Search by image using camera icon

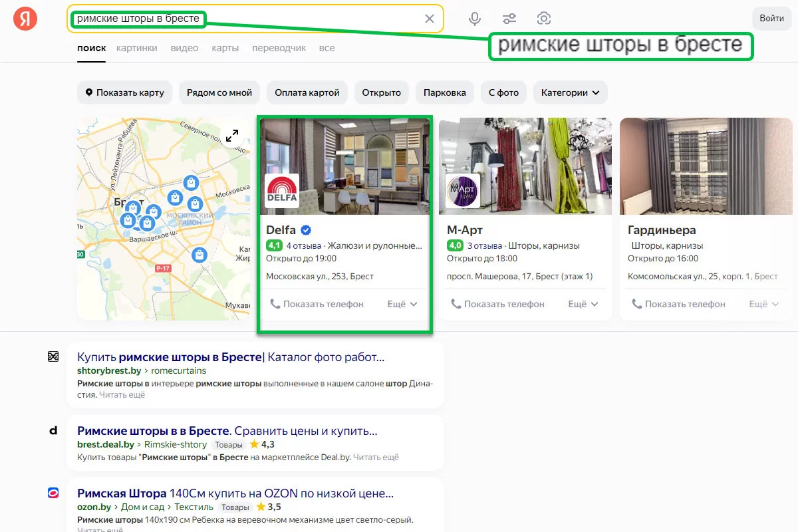[544, 19]
